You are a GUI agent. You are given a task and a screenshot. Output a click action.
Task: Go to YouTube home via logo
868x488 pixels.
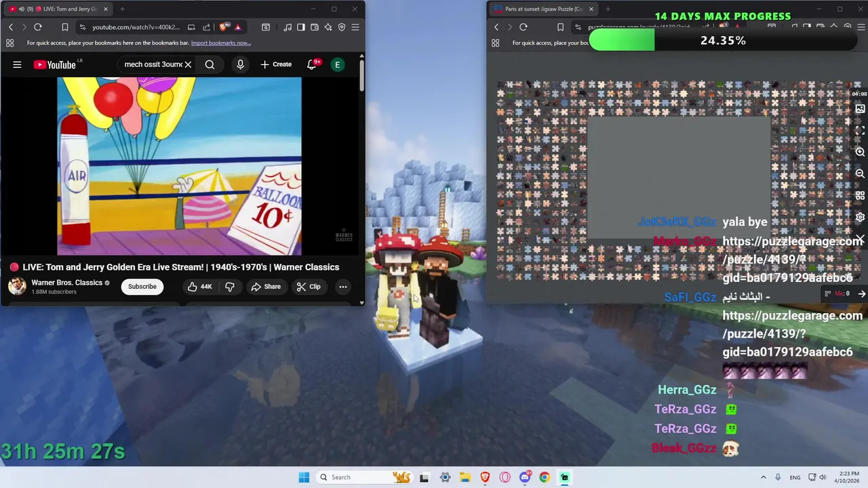(56, 64)
